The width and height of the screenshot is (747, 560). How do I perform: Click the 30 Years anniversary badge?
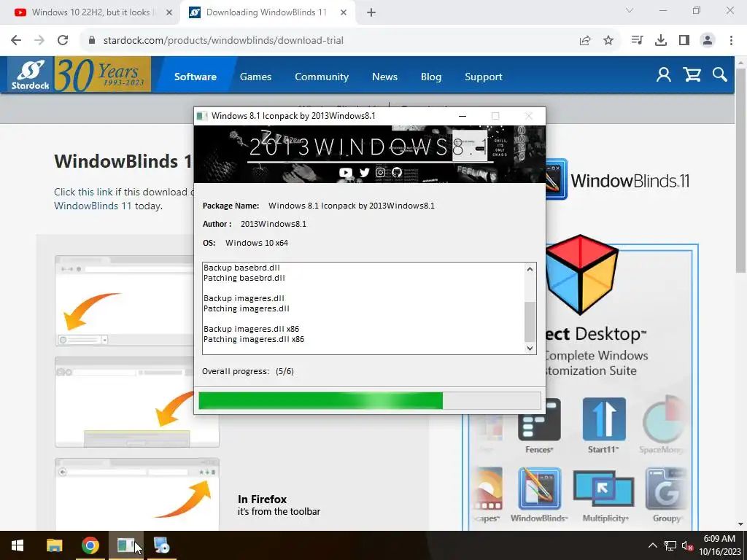click(x=102, y=74)
